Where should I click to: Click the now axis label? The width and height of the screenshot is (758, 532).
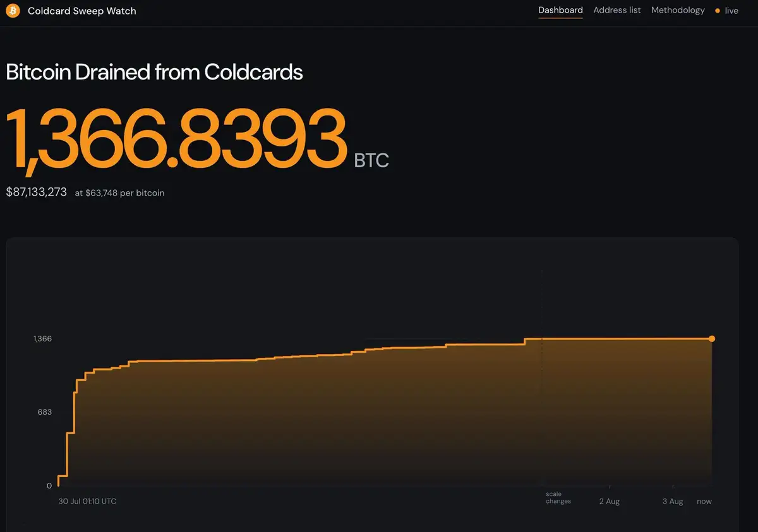704,501
